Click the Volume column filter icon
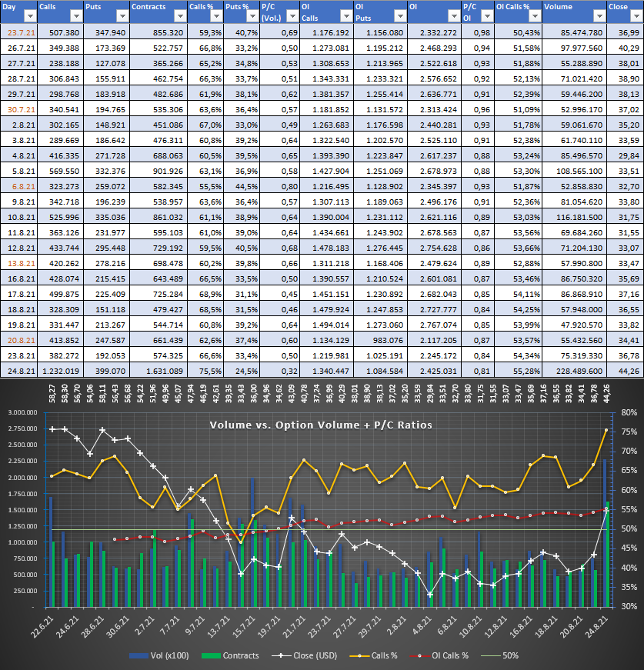This screenshot has height=670, width=644. [599, 16]
